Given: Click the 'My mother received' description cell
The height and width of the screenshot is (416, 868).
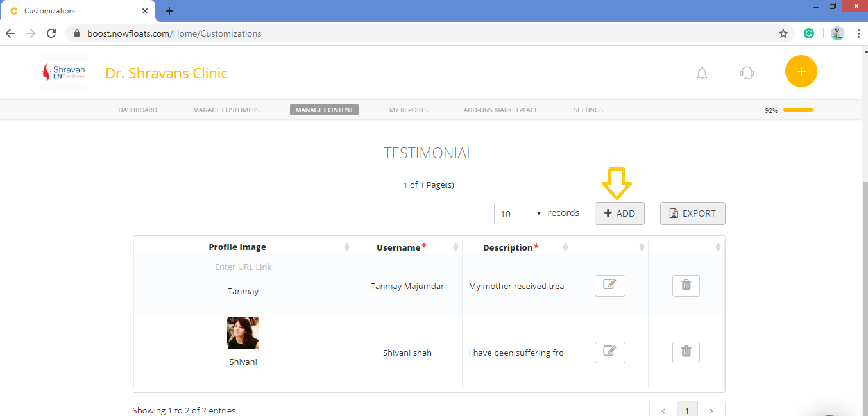Looking at the screenshot, I should (x=517, y=286).
